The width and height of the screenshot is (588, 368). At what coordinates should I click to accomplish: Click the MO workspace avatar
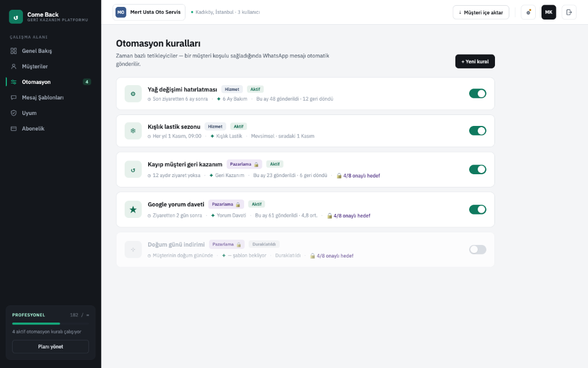pos(121,12)
